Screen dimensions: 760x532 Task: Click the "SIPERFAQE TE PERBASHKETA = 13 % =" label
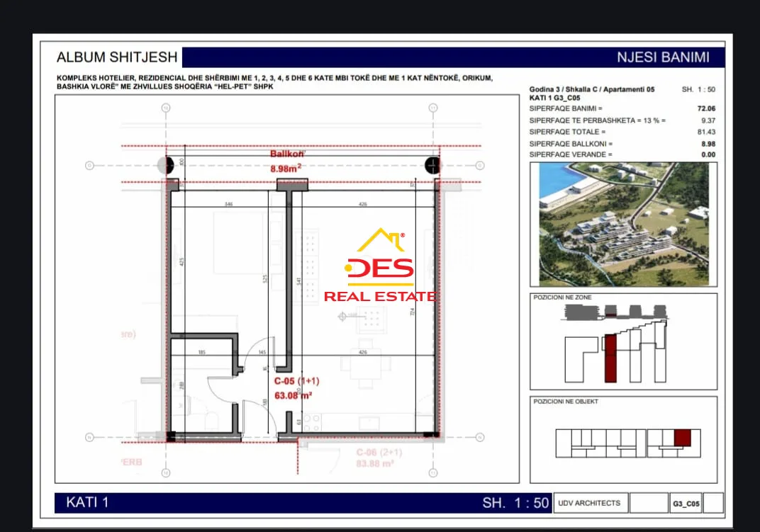coord(597,120)
